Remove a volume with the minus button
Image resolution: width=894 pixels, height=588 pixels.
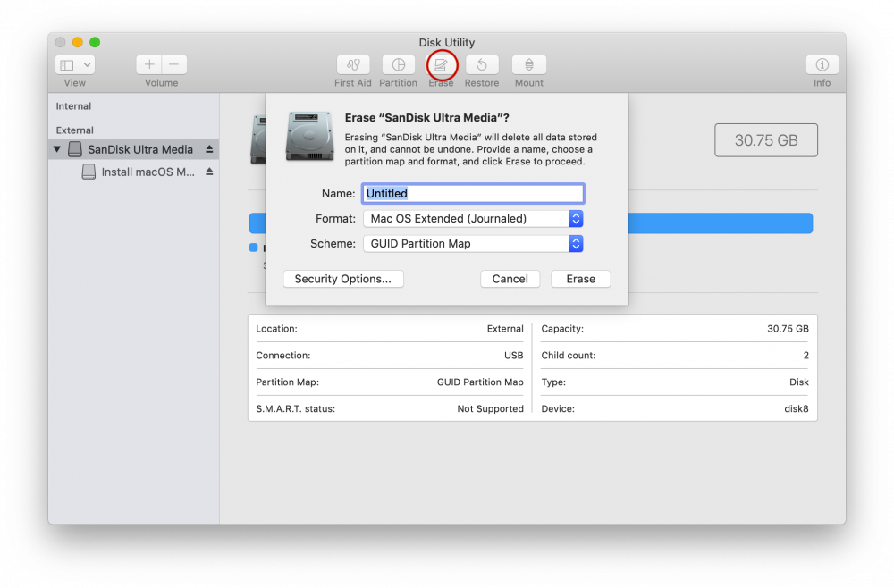(174, 65)
